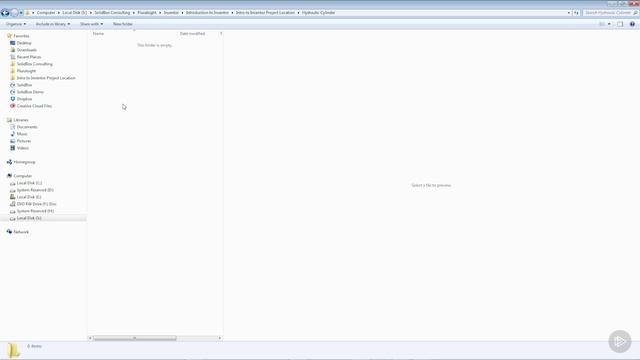Select Libraries in the navigation pane
Screen dimensions: 640x360
21,120
